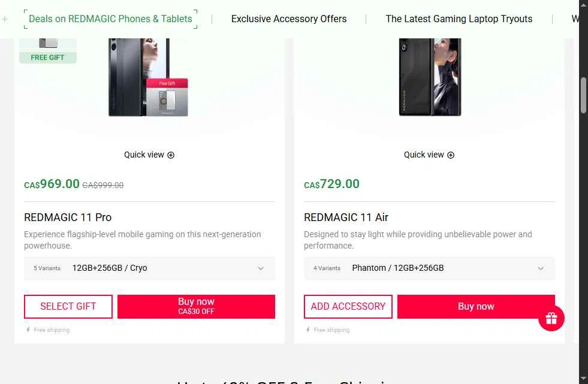
Task: Click Buy now with CA$30 OFF
Action: pos(196,306)
